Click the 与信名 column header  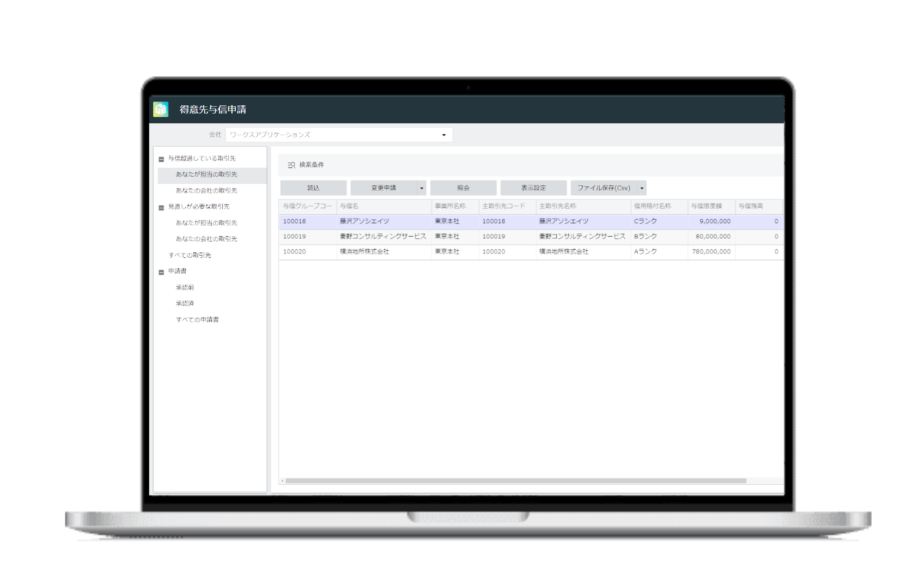coord(384,206)
